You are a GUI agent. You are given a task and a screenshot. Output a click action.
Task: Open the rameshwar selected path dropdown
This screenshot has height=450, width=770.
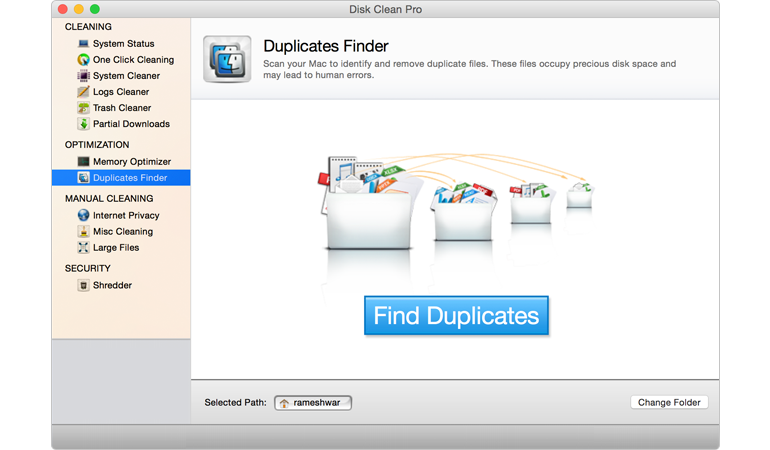[313, 403]
